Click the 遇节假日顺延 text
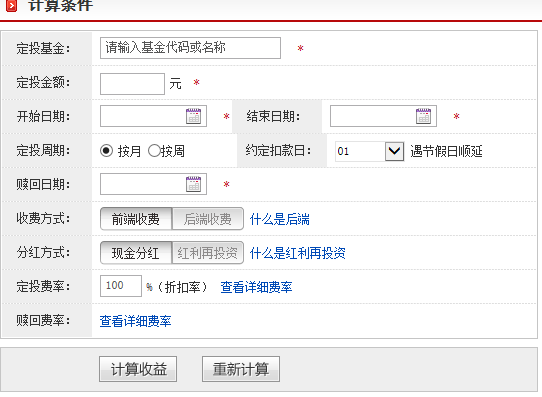The height and width of the screenshot is (397, 542). [x=446, y=151]
